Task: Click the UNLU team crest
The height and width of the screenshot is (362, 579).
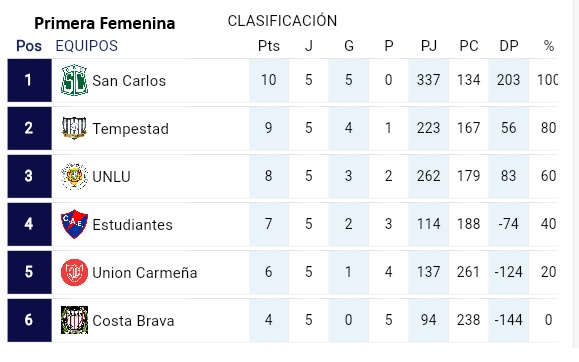Action: click(74, 176)
